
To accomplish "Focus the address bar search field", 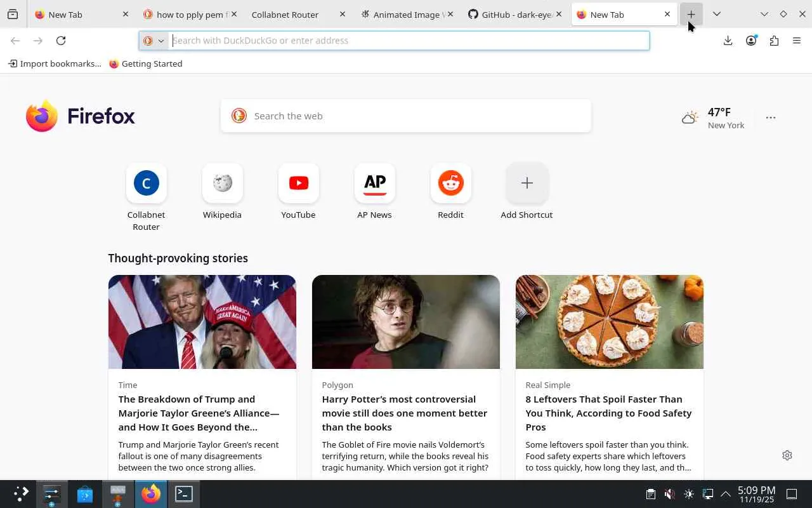I will click(x=410, y=41).
